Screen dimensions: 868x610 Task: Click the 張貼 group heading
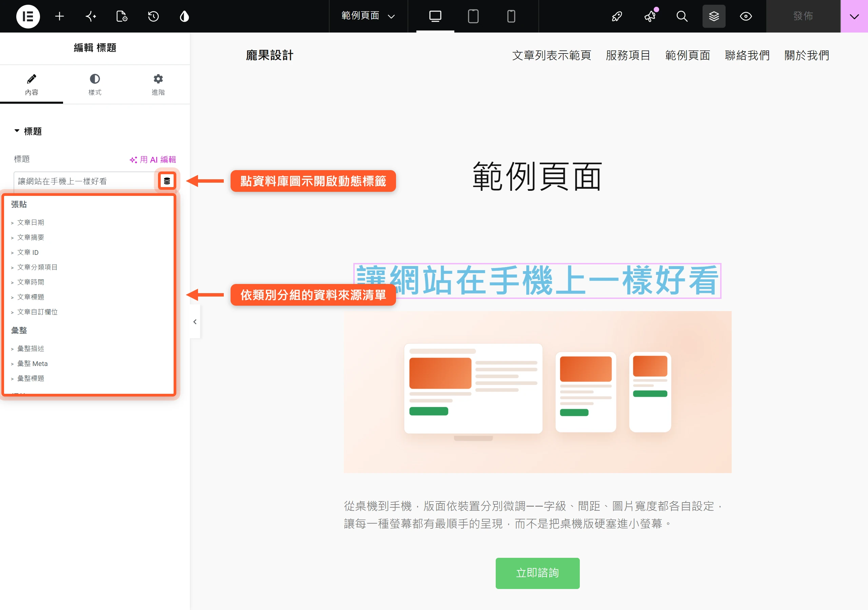pyautogui.click(x=19, y=204)
